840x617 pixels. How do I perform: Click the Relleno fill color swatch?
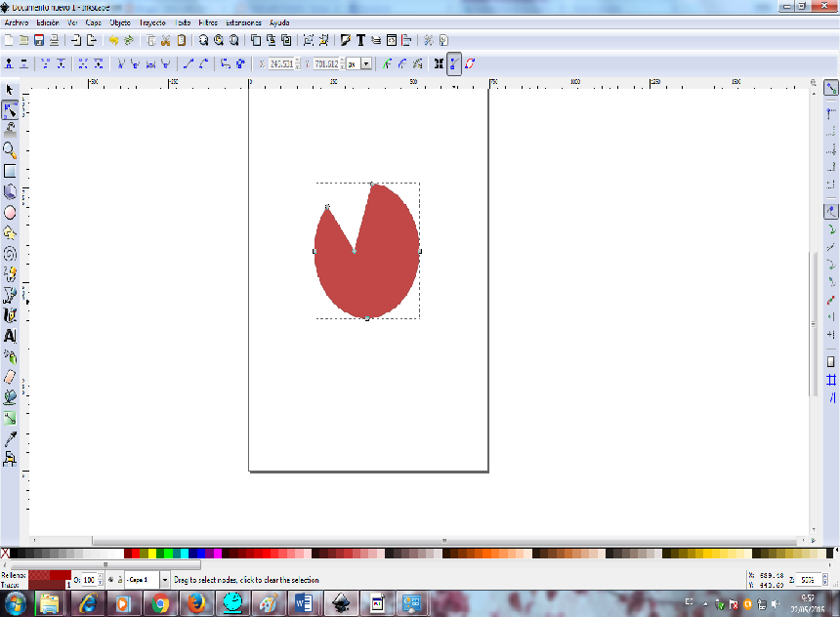44,575
